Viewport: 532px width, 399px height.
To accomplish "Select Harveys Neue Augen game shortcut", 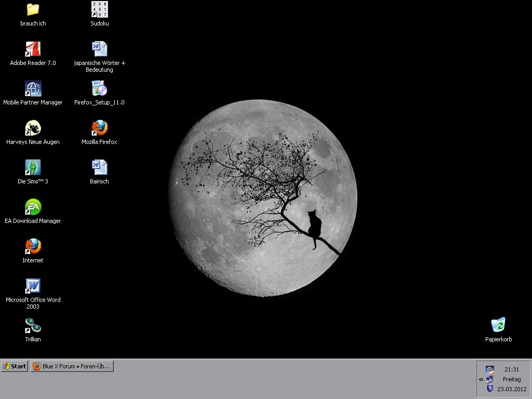I will [33, 128].
